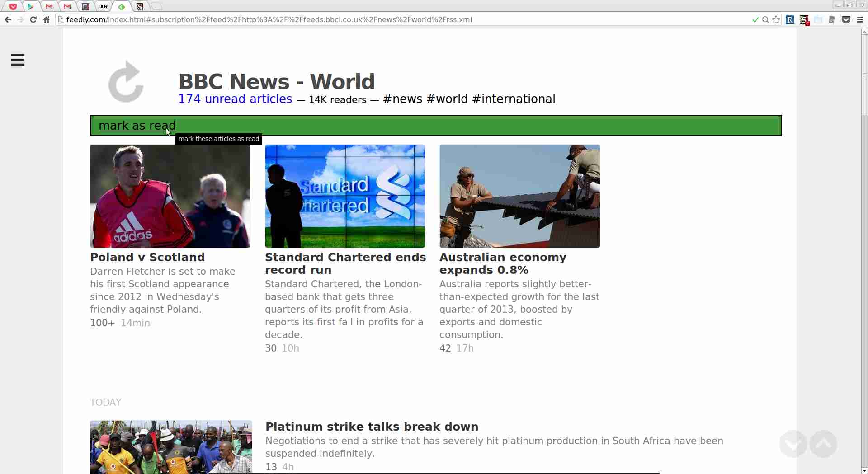Viewport: 868px width, 474px height.
Task: Go to the browser home page icon
Action: coord(46,19)
